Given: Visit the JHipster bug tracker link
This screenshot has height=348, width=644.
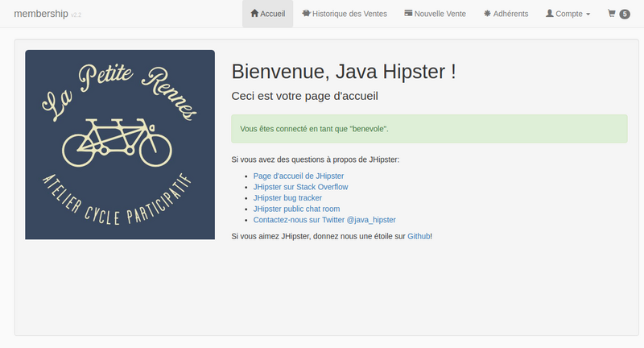Looking at the screenshot, I should tap(287, 197).
